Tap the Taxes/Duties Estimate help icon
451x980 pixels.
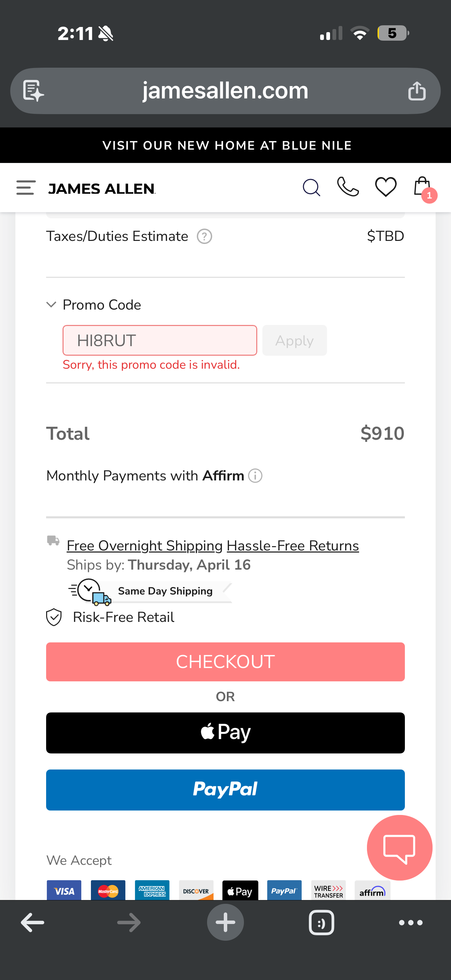point(204,236)
